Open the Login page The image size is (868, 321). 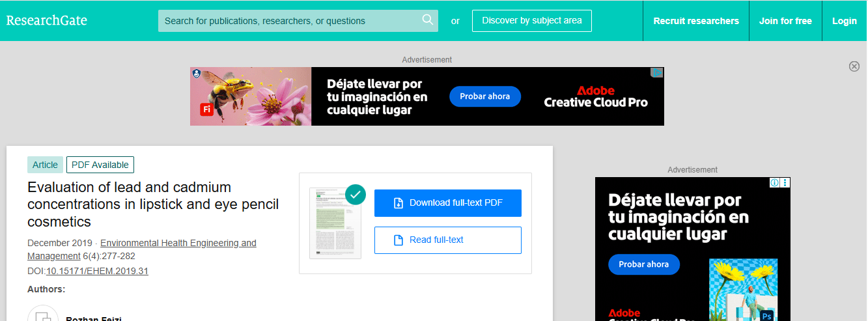(x=844, y=21)
